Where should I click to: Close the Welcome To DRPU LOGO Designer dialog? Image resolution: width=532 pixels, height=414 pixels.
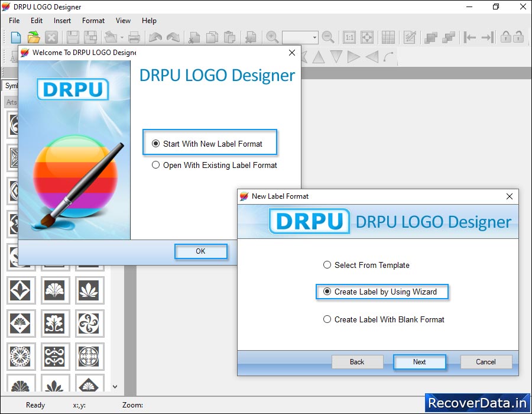[x=292, y=53]
